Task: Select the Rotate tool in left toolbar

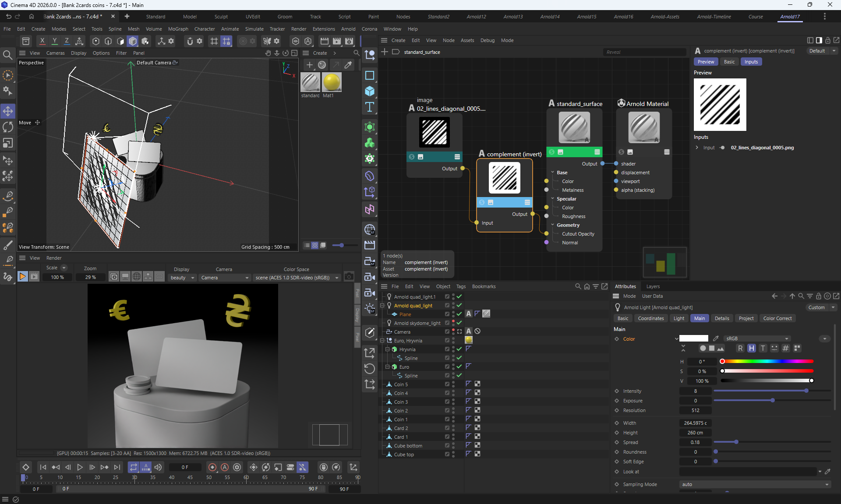Action: 8,127
